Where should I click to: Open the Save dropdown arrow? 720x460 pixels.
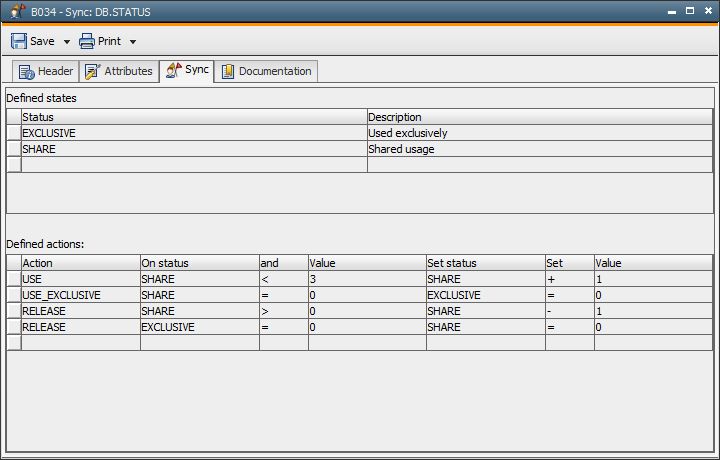point(67,42)
